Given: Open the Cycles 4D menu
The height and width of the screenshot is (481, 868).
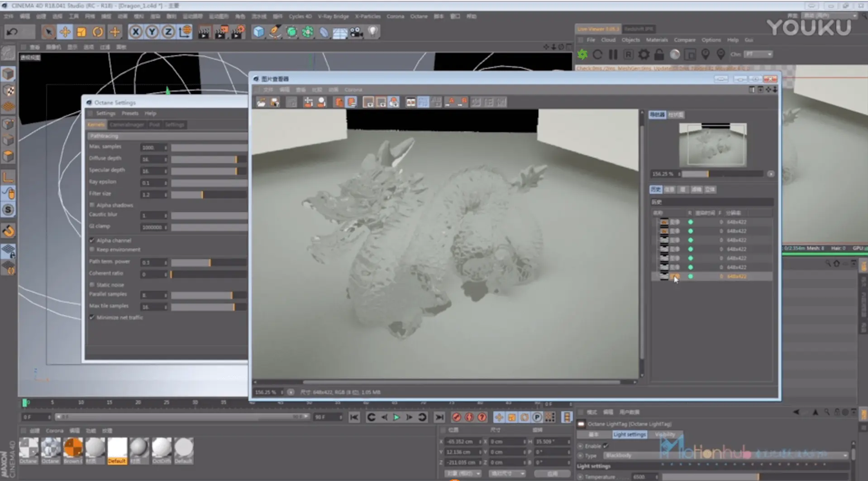Looking at the screenshot, I should point(300,16).
